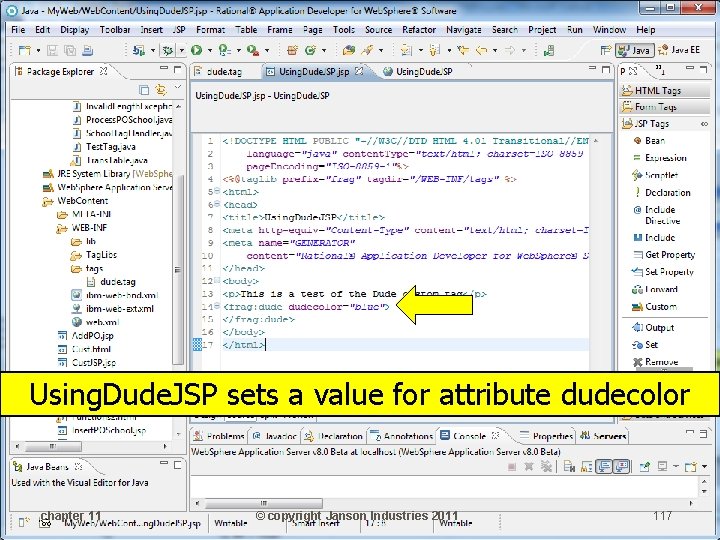Collapse the head element fold on line 6

coord(217,203)
